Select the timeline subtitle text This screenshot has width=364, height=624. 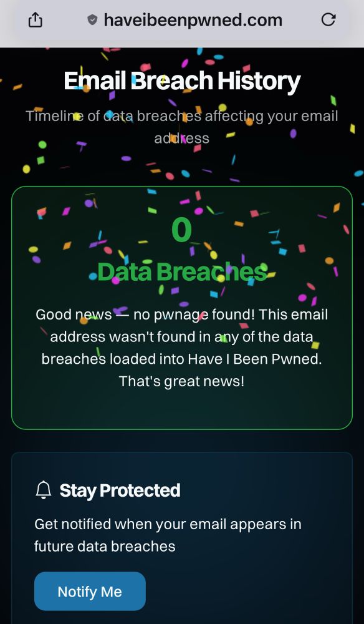(181, 126)
